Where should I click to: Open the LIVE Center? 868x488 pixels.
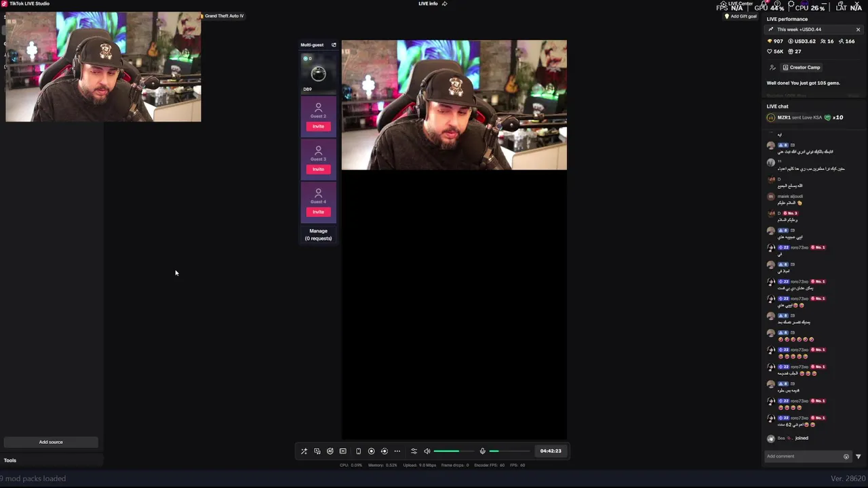coord(737,3)
